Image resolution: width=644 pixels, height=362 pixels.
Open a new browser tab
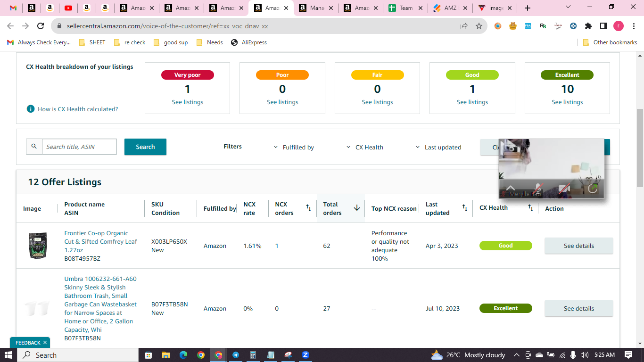528,8
